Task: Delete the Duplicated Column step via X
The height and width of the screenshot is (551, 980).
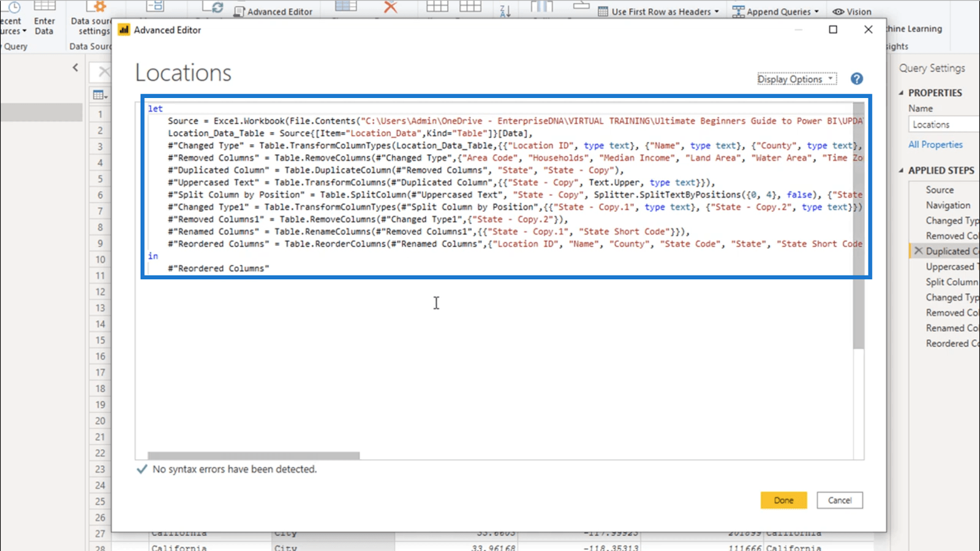Action: [x=918, y=251]
